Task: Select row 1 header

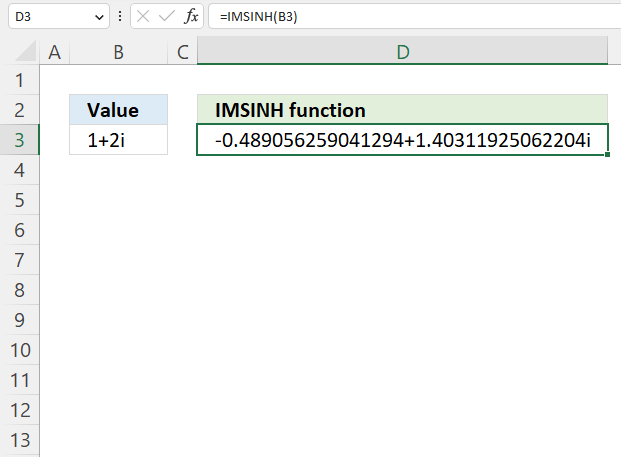Action: coord(19,80)
